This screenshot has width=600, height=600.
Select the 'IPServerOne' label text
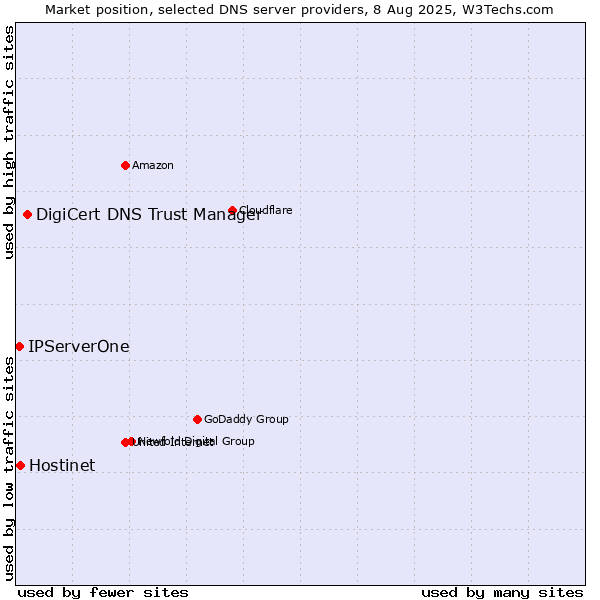pyautogui.click(x=79, y=347)
